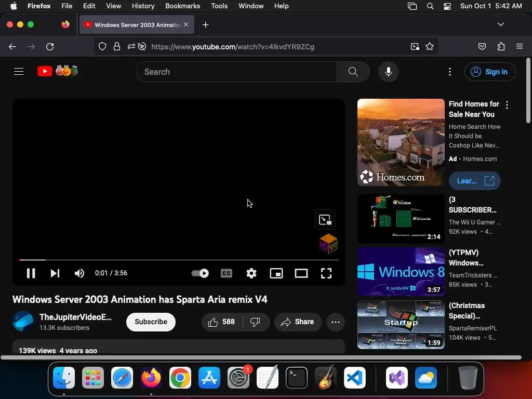Image resolution: width=532 pixels, height=399 pixels.
Task: Open Find Homes for Sale Near You link
Action: pyautogui.click(x=474, y=109)
